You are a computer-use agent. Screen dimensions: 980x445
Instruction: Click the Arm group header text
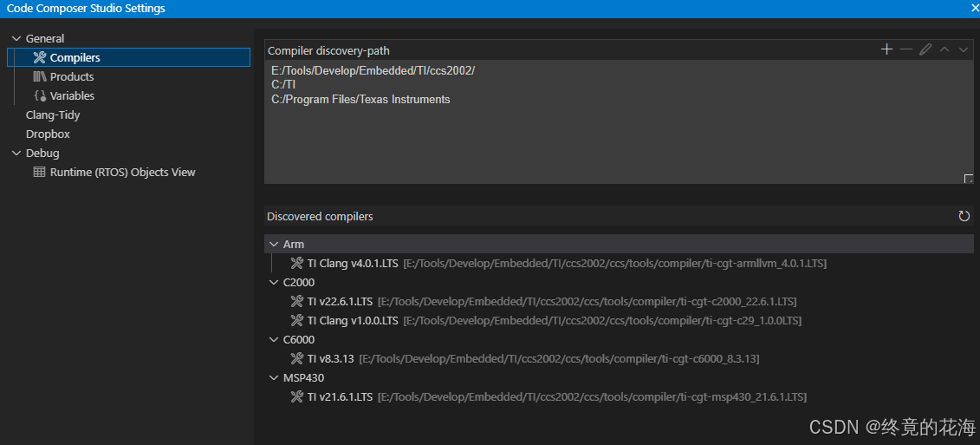point(294,244)
